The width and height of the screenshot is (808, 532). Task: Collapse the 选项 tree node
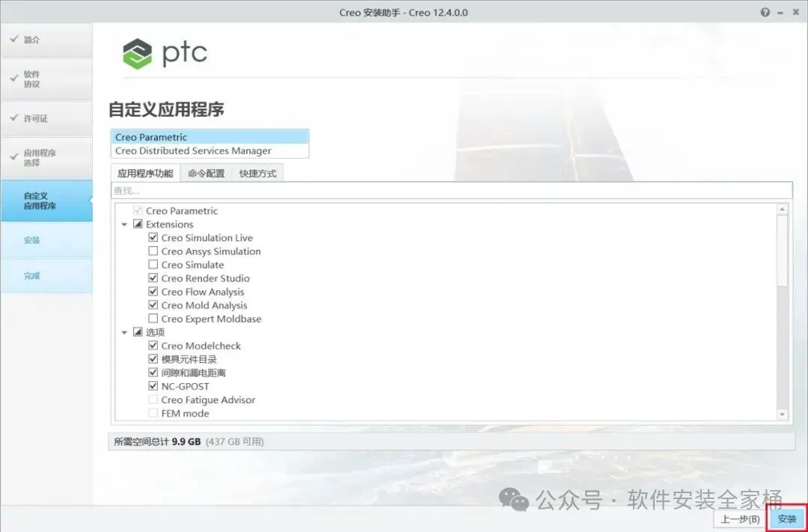click(x=124, y=332)
